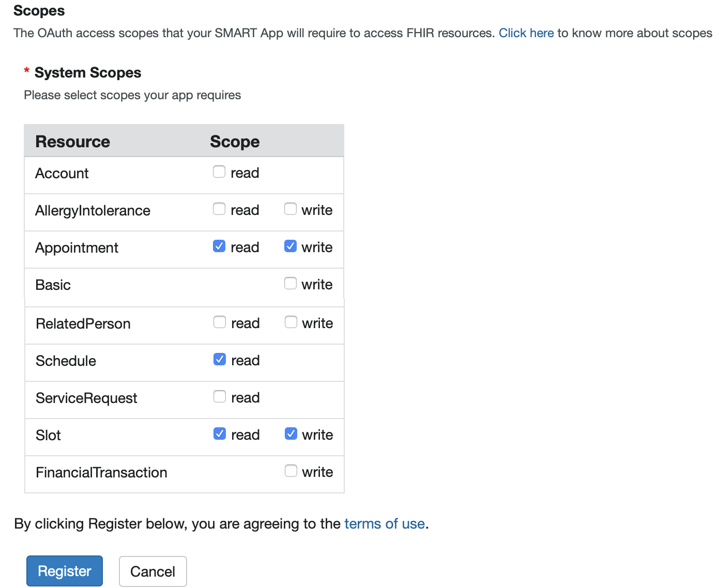Select RelatedPerson read scope
The image size is (719, 588).
pyautogui.click(x=220, y=322)
